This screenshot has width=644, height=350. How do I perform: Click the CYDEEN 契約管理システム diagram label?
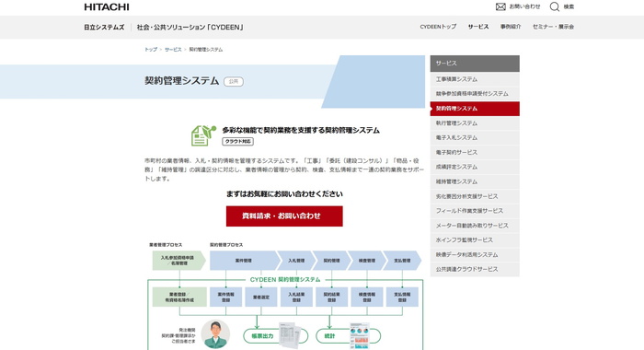point(285,280)
